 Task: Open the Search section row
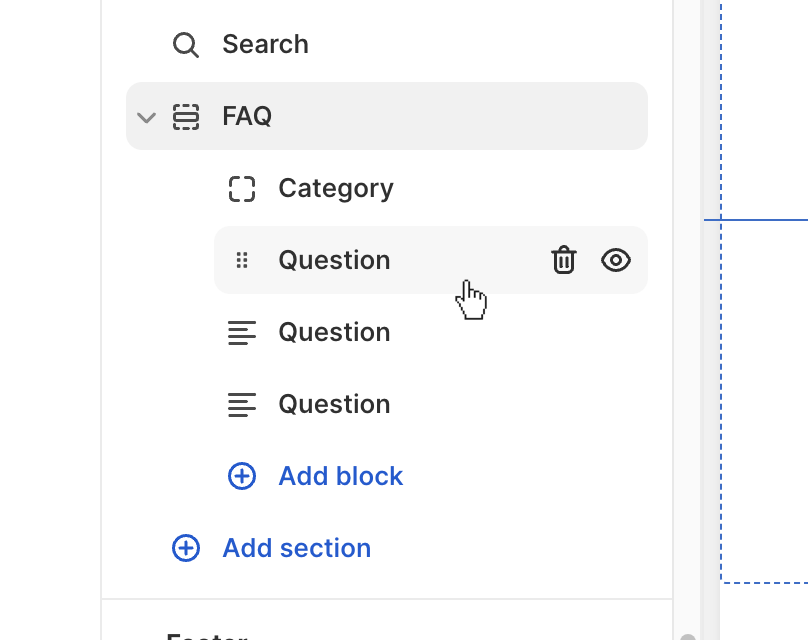(386, 44)
